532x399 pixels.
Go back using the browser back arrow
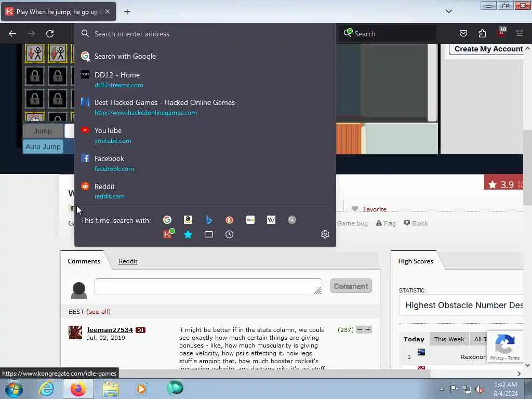(x=12, y=34)
